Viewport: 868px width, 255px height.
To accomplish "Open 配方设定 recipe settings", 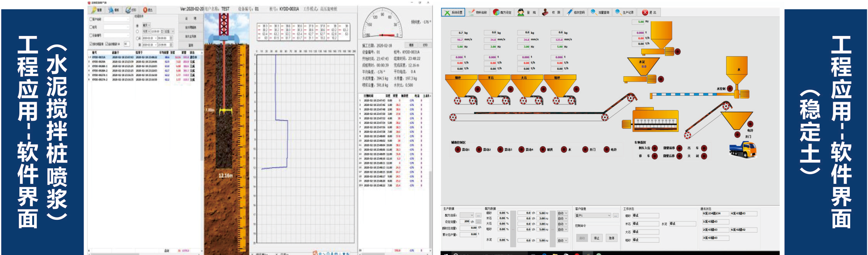I will pyautogui.click(x=502, y=12).
